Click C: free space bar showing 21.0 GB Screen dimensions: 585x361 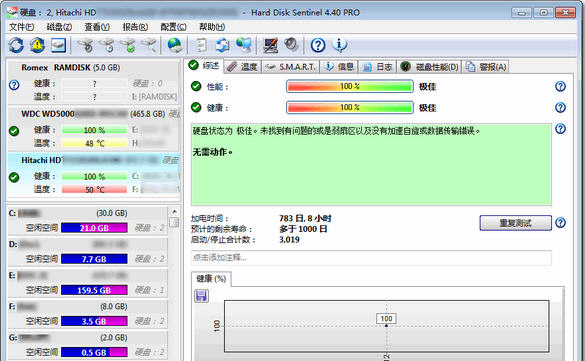(94, 228)
